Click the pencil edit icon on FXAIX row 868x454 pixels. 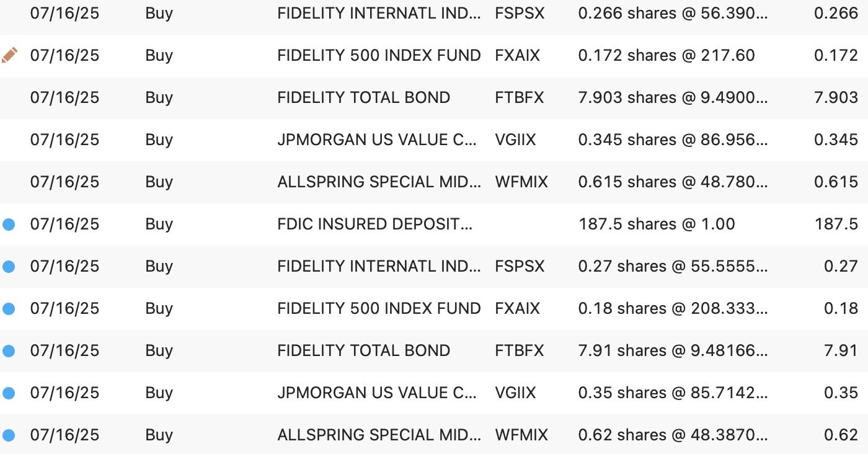coord(9,55)
